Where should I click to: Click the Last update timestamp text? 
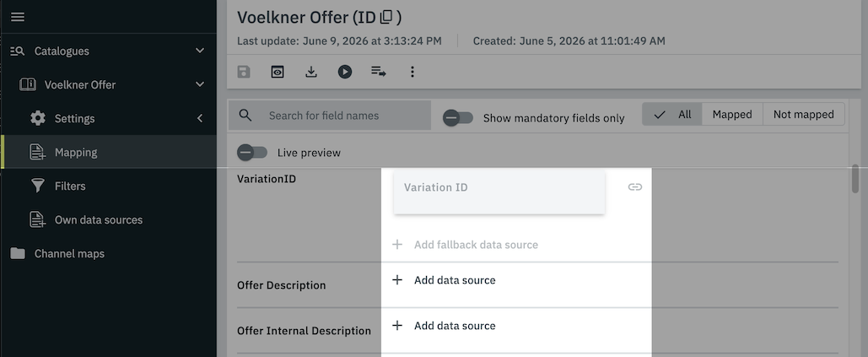[x=339, y=41]
